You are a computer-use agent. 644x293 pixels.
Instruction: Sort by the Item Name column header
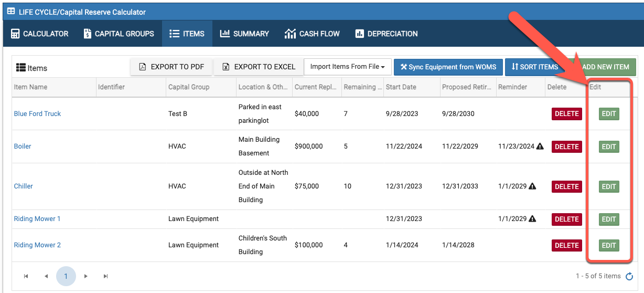point(30,87)
